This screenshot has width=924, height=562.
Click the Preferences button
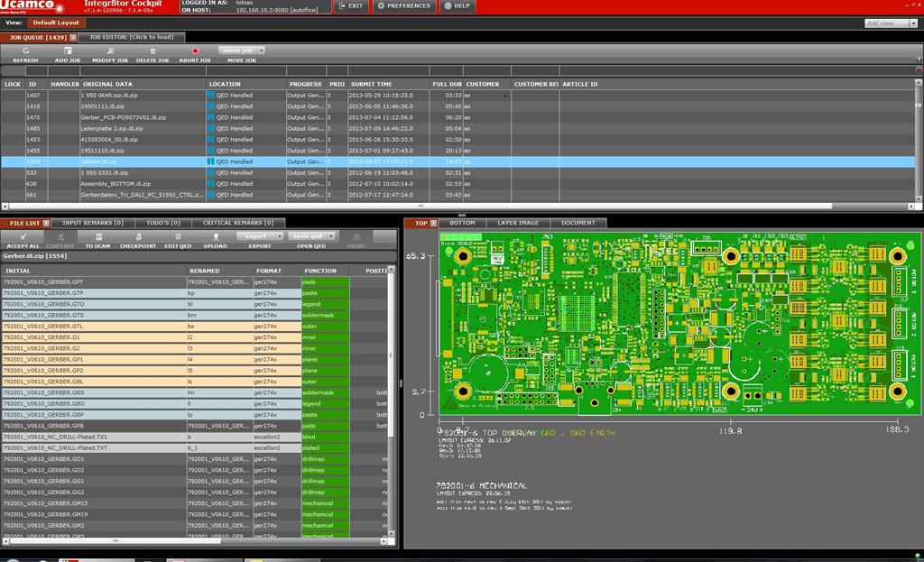point(403,6)
